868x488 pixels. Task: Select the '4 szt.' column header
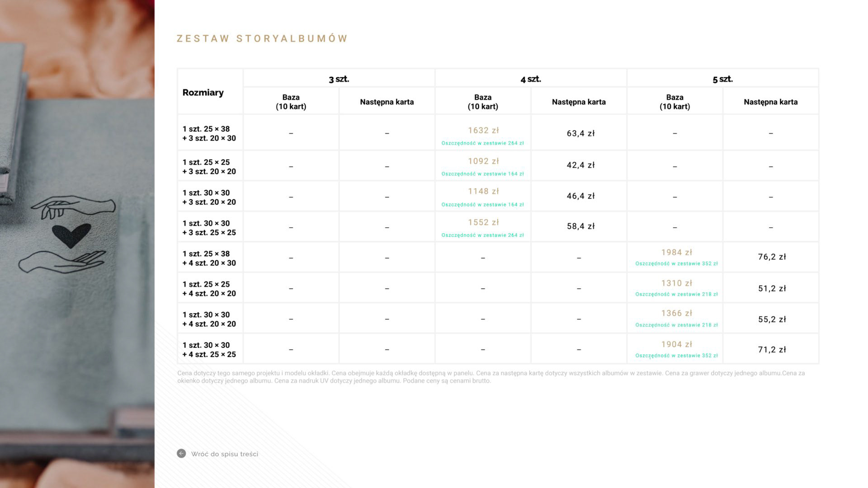[x=531, y=79]
